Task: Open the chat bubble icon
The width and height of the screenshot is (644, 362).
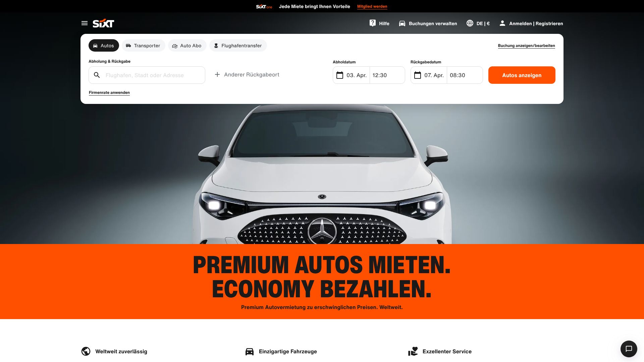Action: click(629, 349)
